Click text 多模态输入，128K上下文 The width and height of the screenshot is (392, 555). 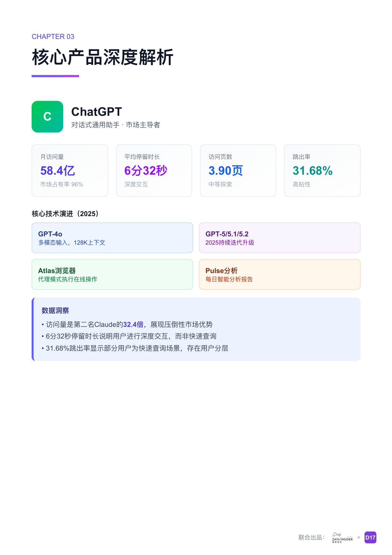click(x=72, y=243)
